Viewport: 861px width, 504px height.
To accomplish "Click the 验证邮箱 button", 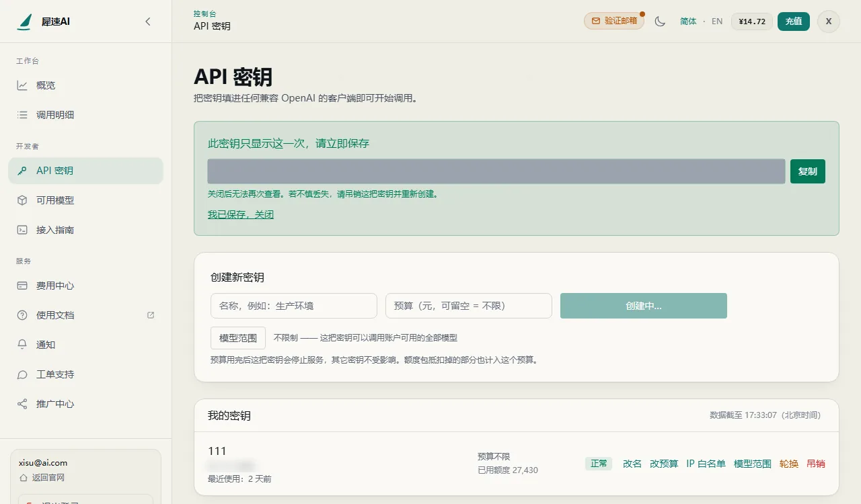I will (614, 21).
